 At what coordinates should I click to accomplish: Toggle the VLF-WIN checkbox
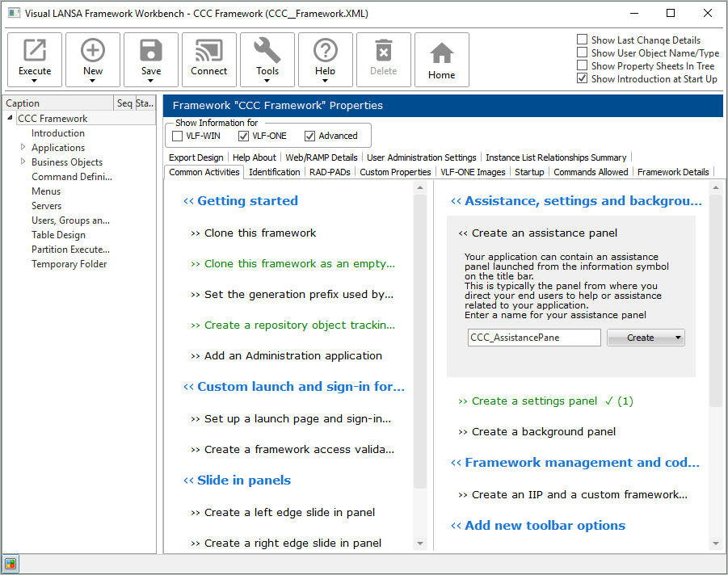(178, 136)
